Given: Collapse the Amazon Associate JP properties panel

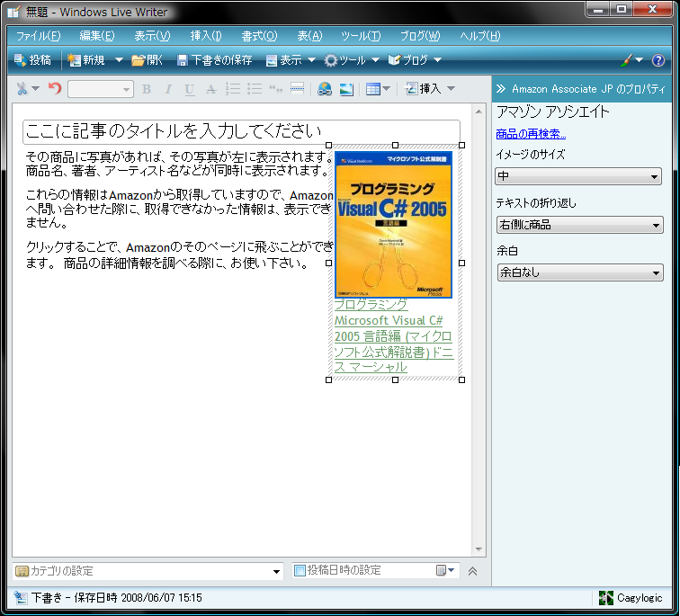Looking at the screenshot, I should coord(501,89).
